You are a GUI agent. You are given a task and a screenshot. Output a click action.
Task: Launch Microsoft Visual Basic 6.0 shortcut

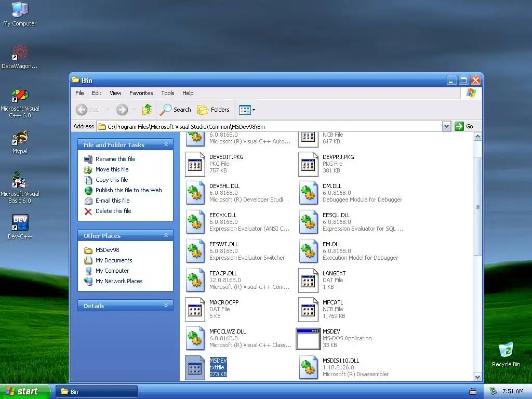20,188
